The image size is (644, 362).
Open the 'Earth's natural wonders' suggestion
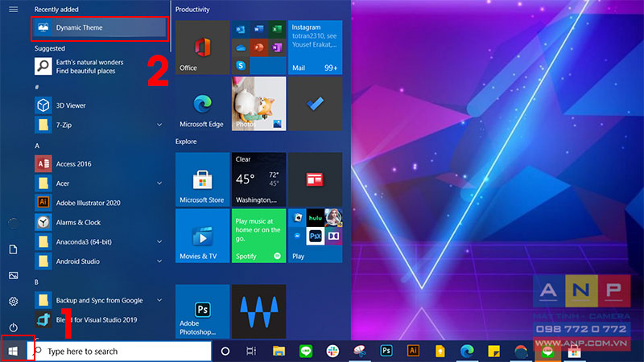(x=99, y=67)
